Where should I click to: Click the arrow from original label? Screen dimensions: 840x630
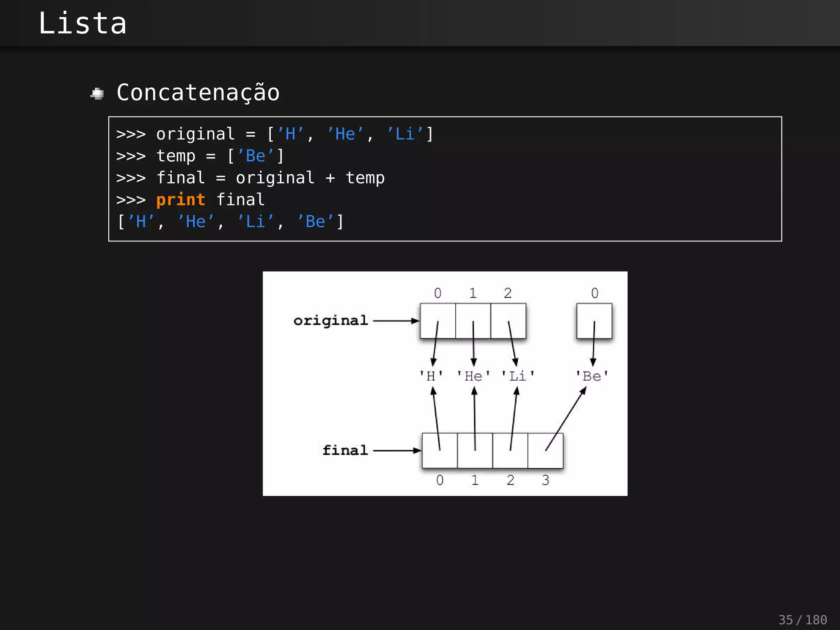point(396,321)
